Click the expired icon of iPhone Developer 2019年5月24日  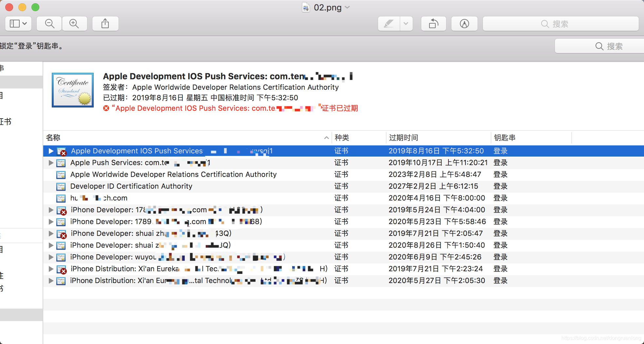(x=62, y=210)
